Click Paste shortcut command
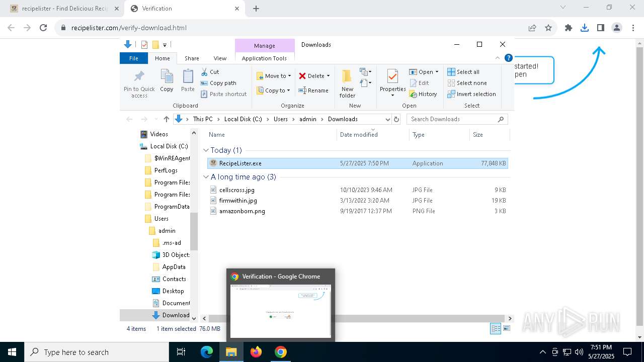 tap(223, 94)
